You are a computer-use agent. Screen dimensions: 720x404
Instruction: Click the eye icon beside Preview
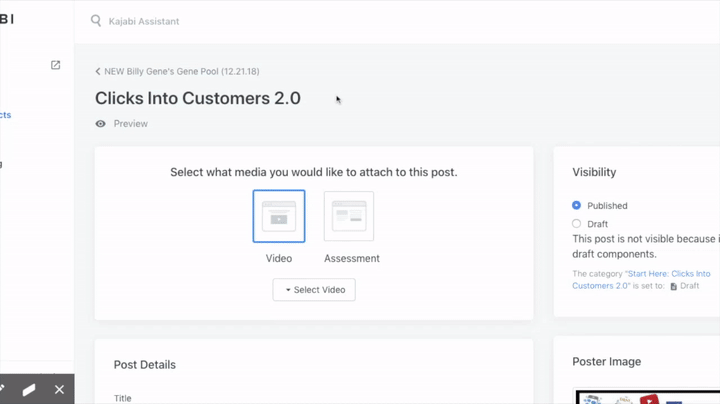pyautogui.click(x=100, y=124)
